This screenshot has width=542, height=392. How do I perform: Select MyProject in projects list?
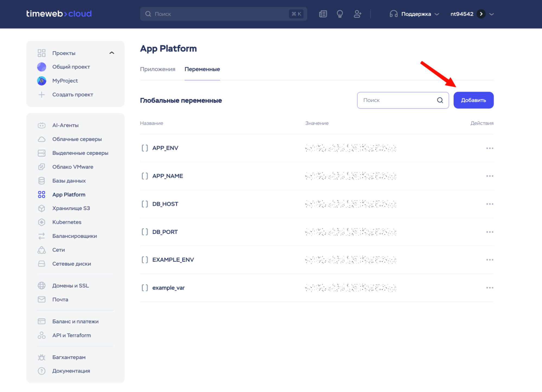[x=65, y=81]
